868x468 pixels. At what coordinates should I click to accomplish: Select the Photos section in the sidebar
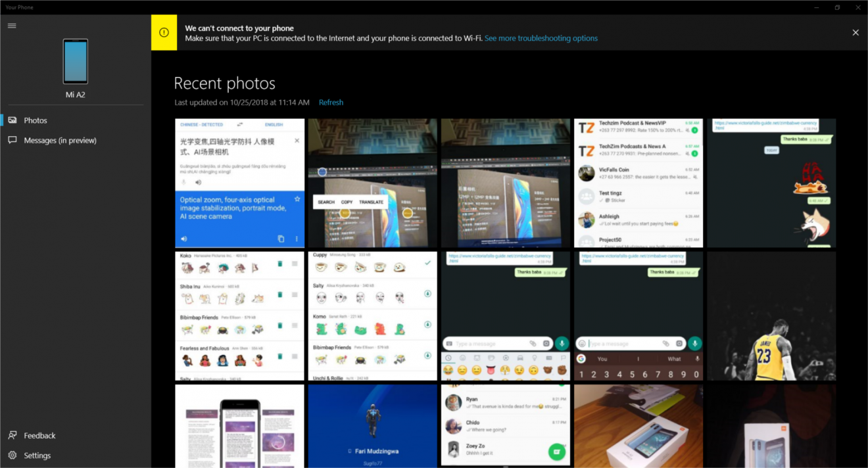point(34,120)
